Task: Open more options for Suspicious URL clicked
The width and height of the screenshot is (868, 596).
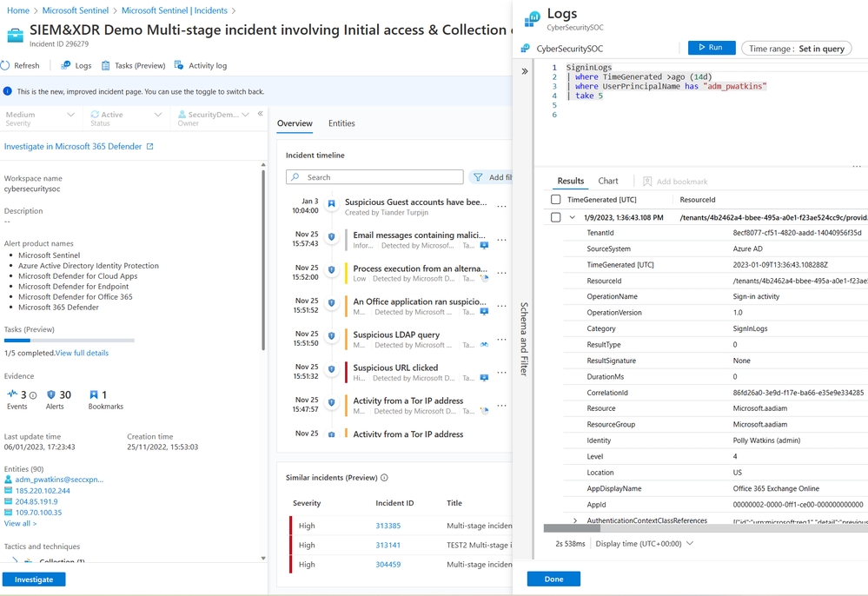Action: 501,373
